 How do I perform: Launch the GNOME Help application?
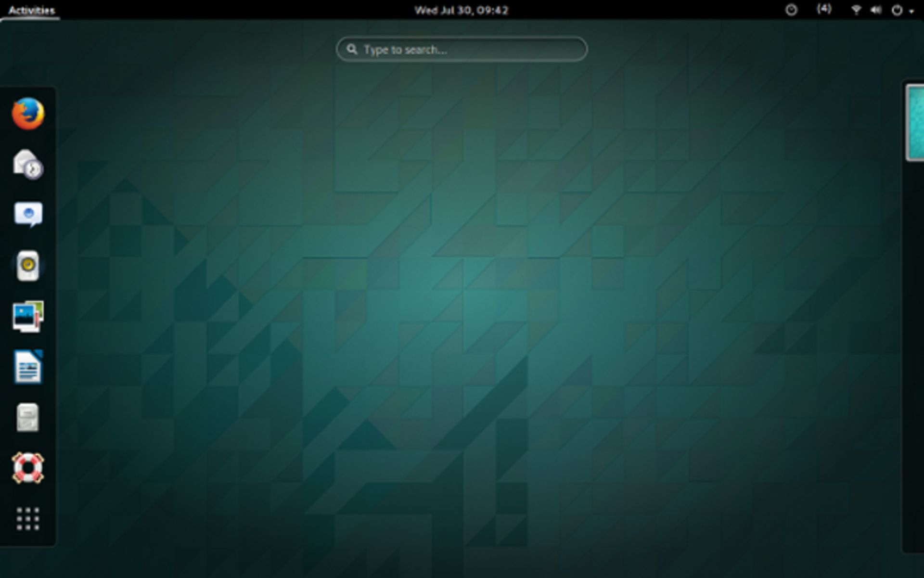click(29, 468)
